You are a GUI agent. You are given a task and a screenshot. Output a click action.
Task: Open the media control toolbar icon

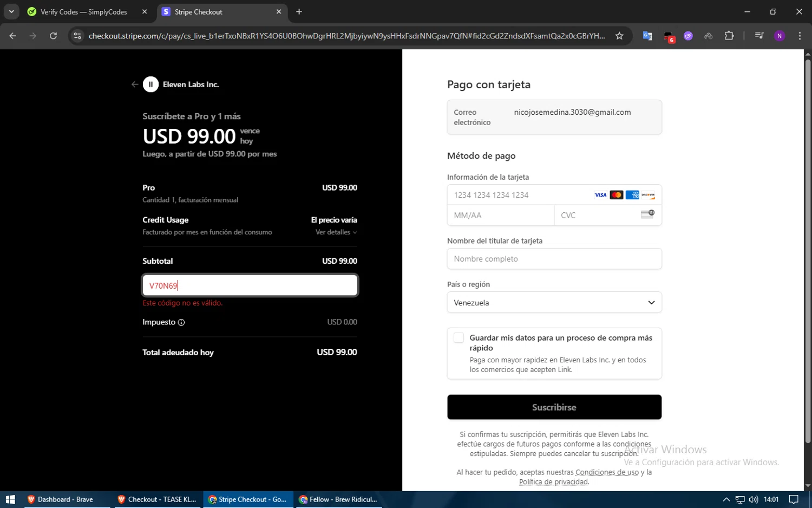coord(759,36)
